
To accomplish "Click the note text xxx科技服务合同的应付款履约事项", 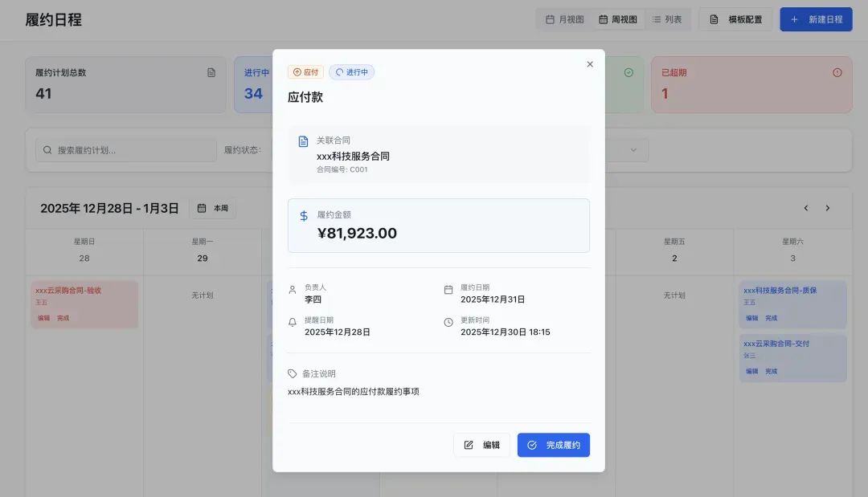I will point(353,391).
